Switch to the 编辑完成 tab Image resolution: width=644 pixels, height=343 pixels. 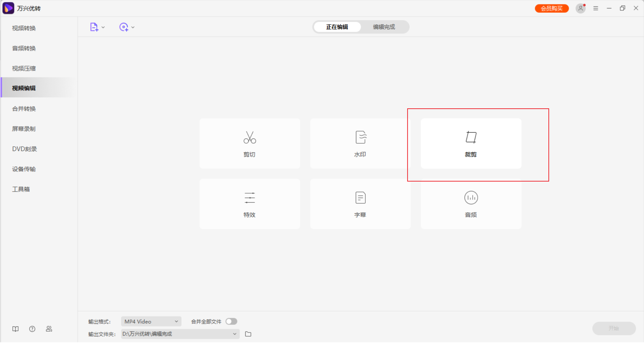coord(384,27)
